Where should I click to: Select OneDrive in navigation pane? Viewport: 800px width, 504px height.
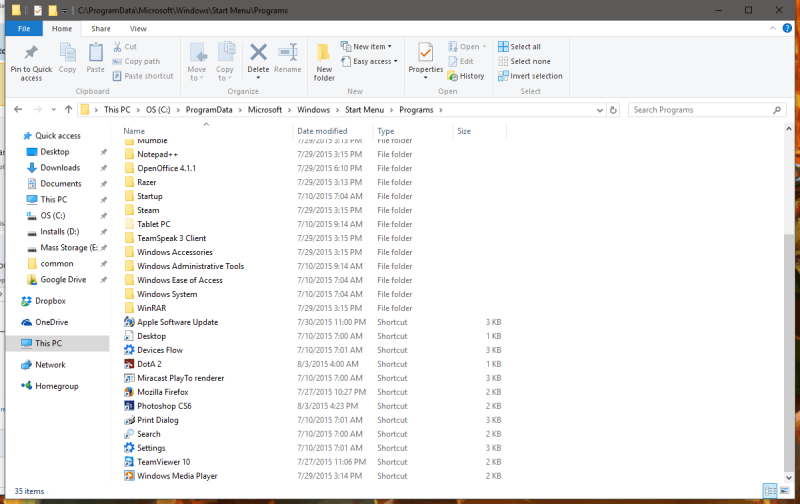click(51, 322)
